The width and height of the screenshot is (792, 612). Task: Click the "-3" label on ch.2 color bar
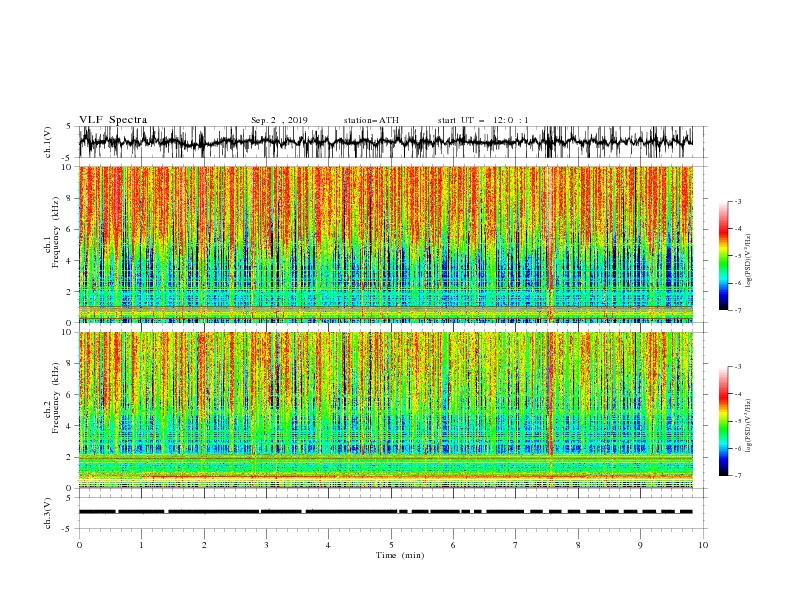click(x=738, y=367)
